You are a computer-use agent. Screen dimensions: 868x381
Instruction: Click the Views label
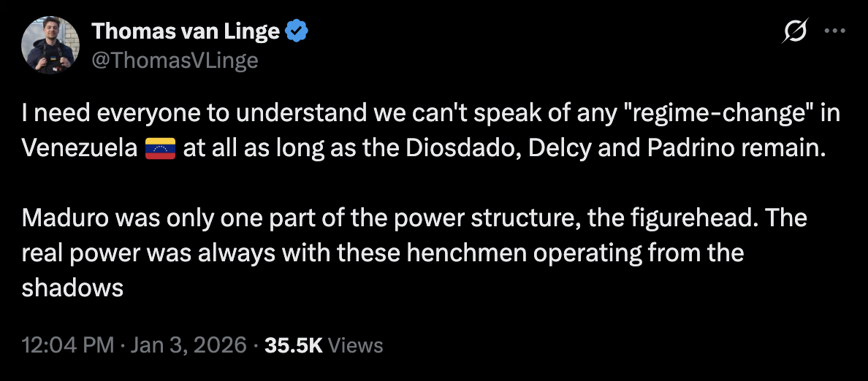pos(355,345)
